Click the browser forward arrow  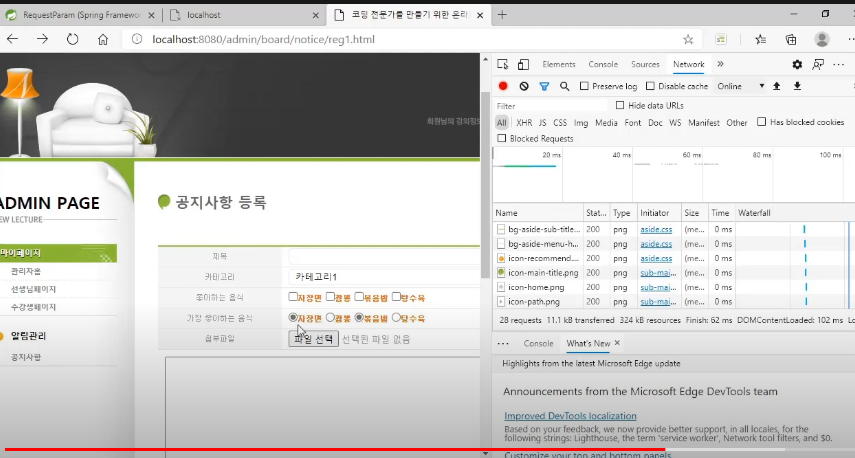coord(43,39)
